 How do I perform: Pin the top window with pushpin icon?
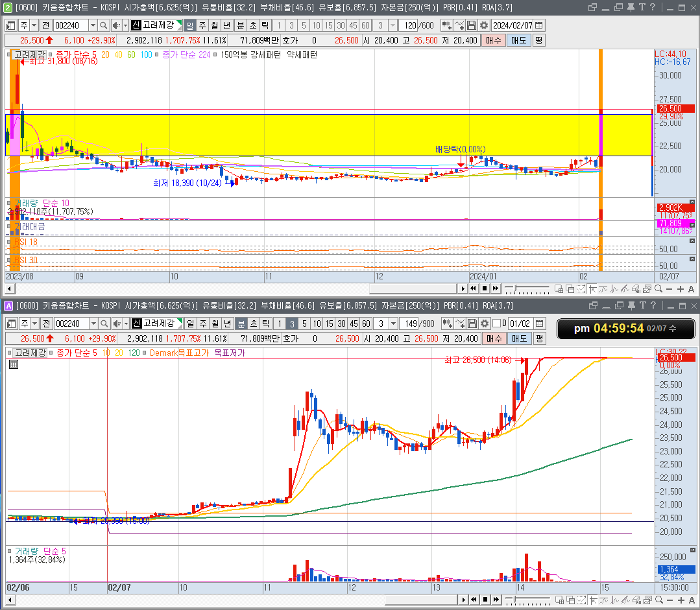631,7
